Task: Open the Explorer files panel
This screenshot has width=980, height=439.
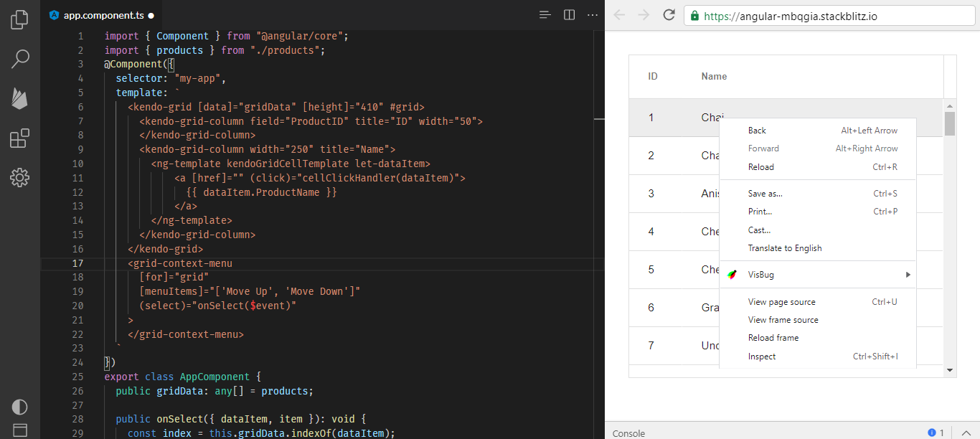Action: (x=20, y=19)
